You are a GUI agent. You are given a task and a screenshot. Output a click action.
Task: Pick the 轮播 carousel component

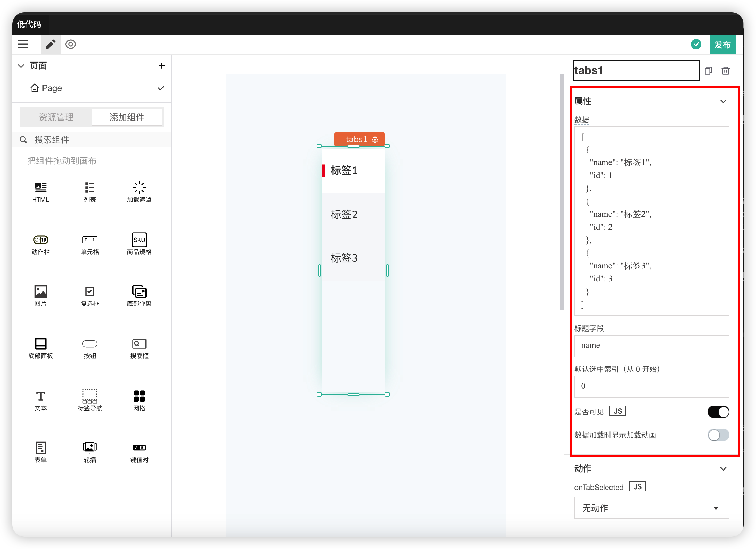pyautogui.click(x=90, y=452)
